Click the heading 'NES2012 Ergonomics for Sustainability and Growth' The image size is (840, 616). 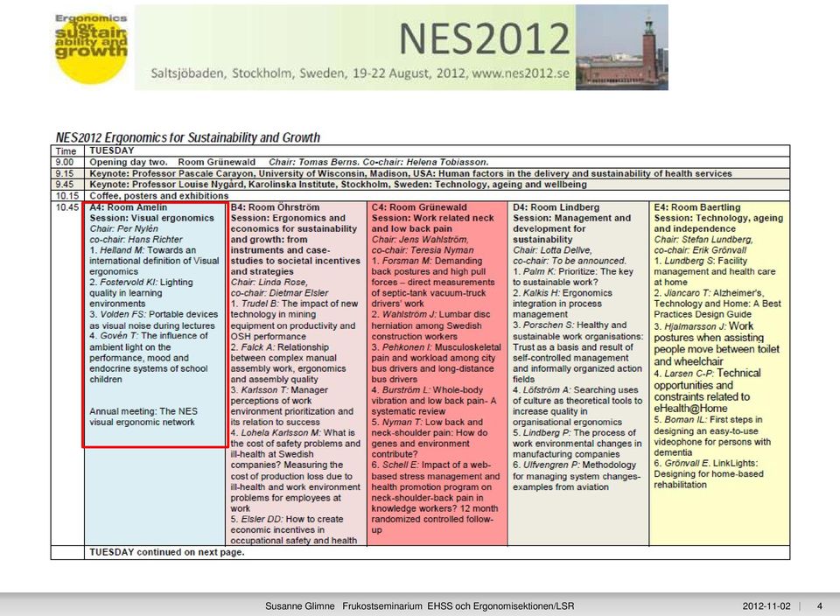tap(187, 137)
